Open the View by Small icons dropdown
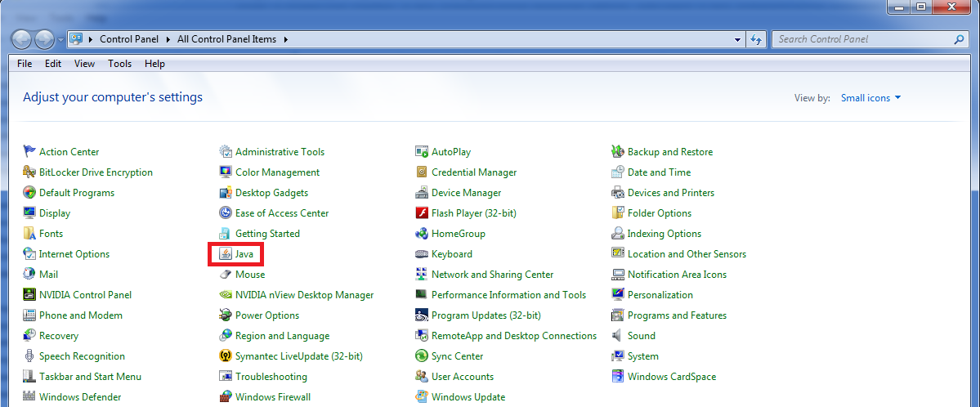The width and height of the screenshot is (980, 407). (x=870, y=97)
